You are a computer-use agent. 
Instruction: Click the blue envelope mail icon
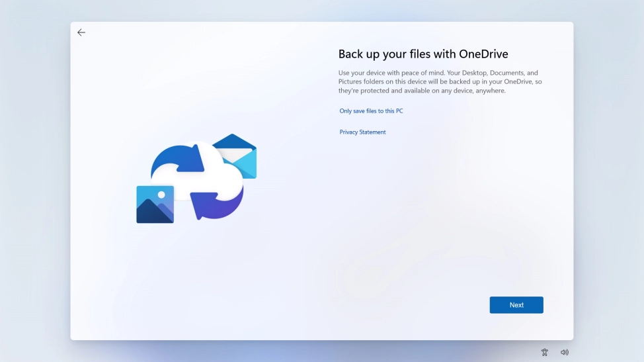[237, 156]
